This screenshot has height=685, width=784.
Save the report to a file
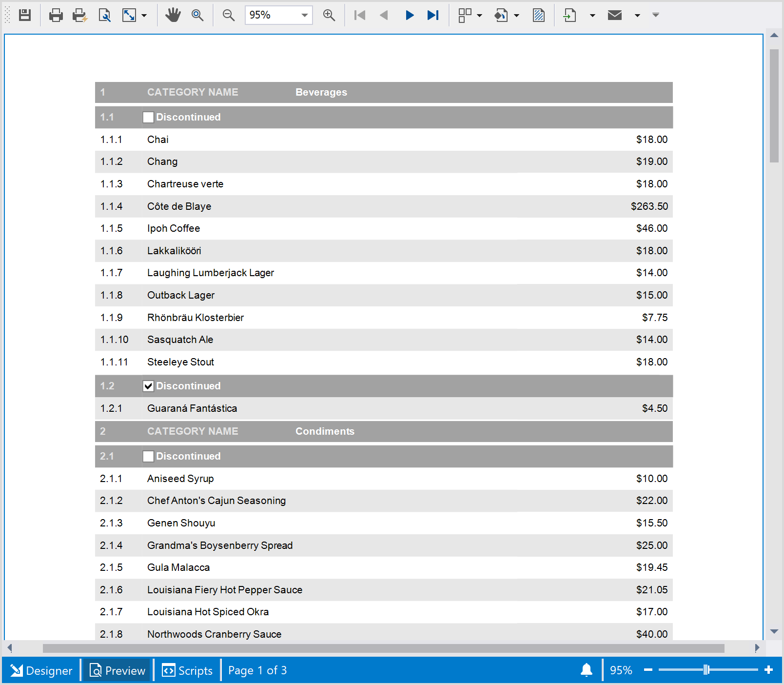pos(25,15)
